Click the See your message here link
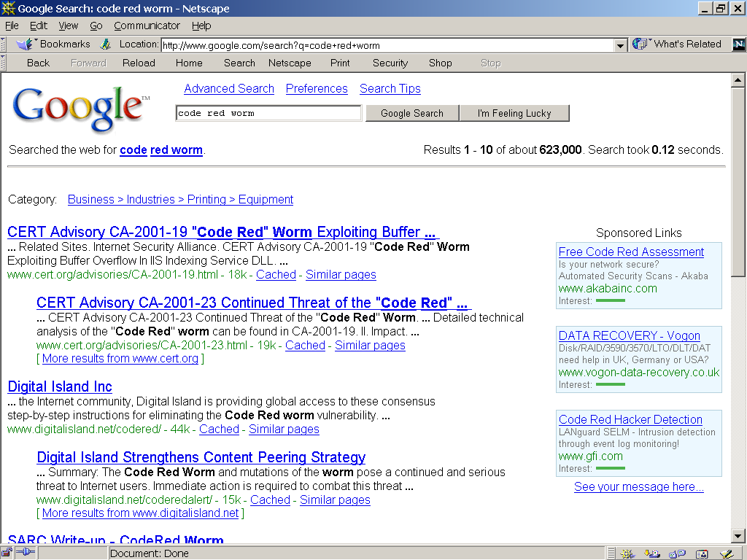747x560 pixels. tap(639, 486)
